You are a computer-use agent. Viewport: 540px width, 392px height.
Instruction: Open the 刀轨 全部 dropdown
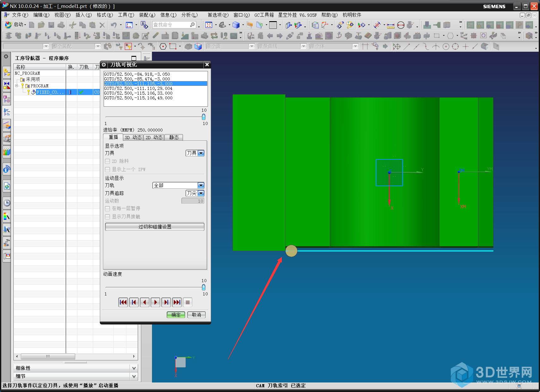point(201,185)
